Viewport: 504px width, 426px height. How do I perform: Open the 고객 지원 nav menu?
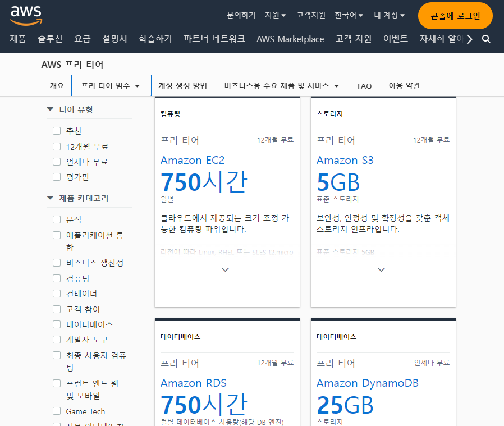click(x=353, y=39)
